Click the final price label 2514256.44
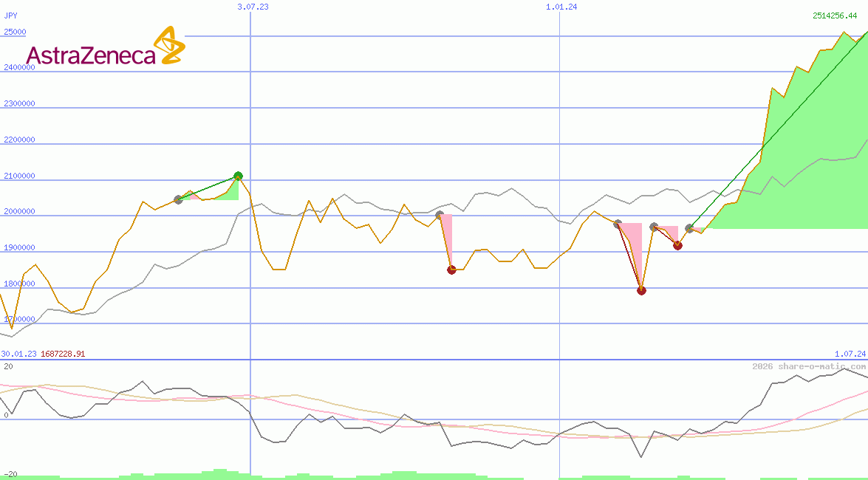The width and height of the screenshot is (868, 480). [x=835, y=15]
